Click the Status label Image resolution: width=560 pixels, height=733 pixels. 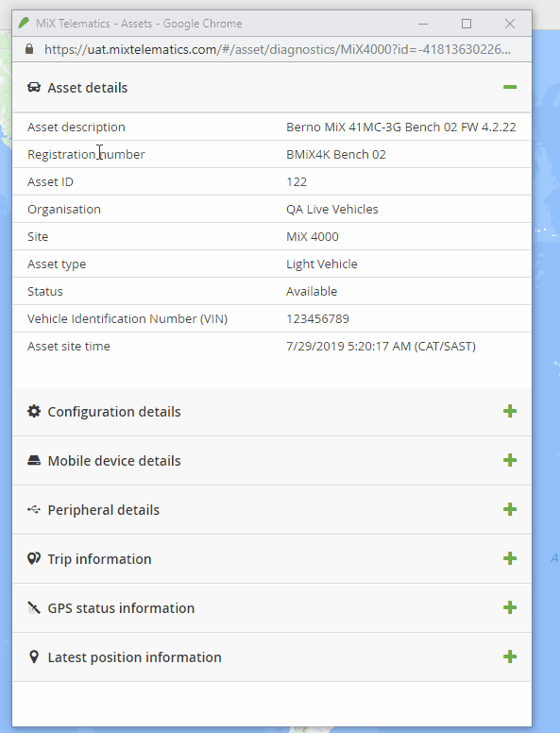45,291
